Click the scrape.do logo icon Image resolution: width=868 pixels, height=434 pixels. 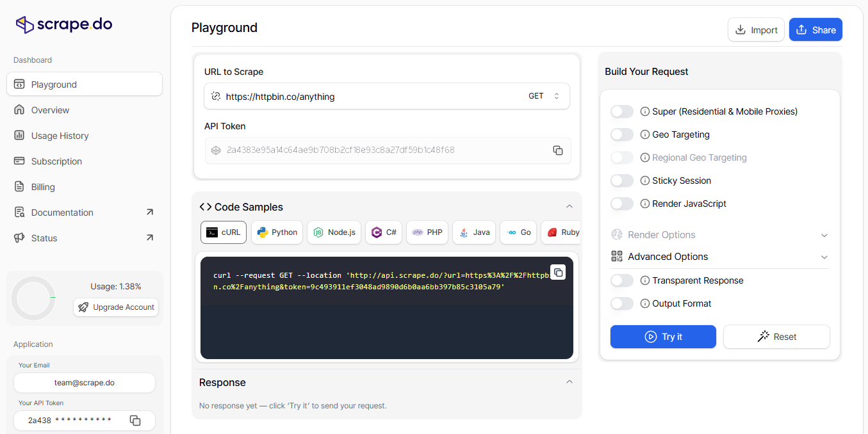point(24,24)
